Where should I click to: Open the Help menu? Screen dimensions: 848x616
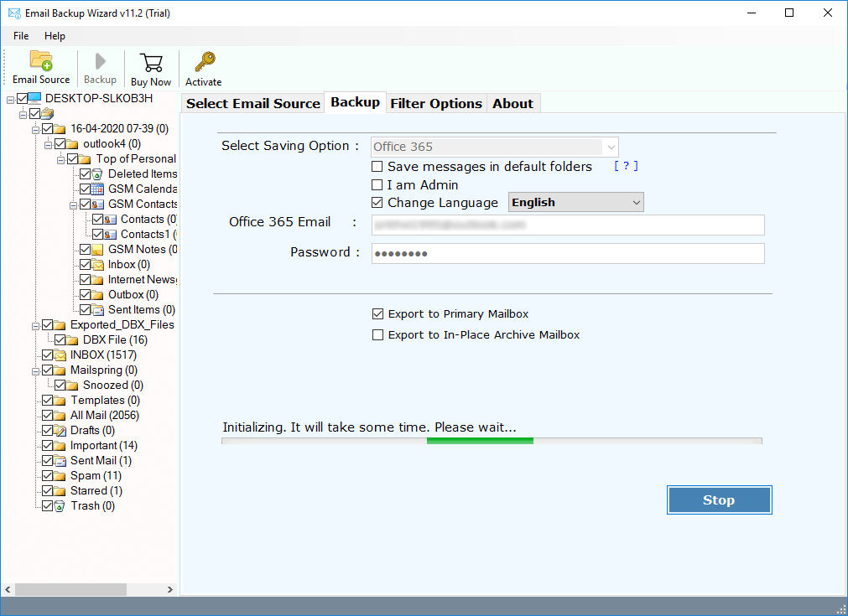click(55, 36)
